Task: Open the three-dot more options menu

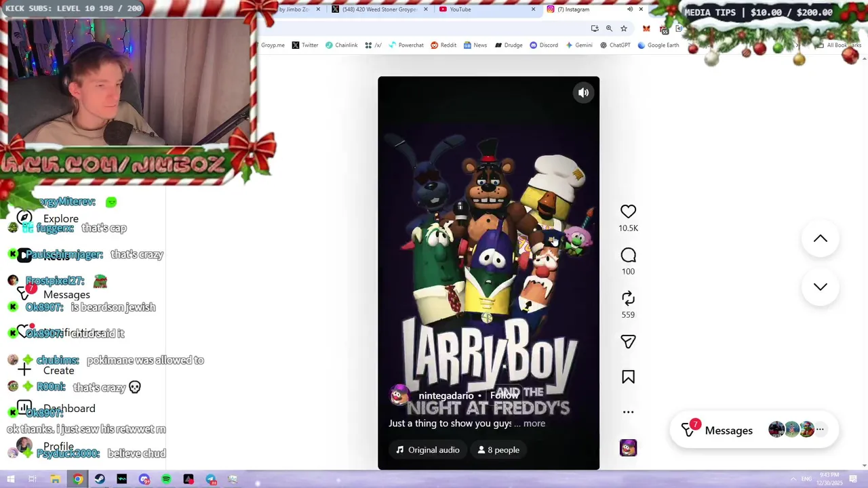Action: 628,412
